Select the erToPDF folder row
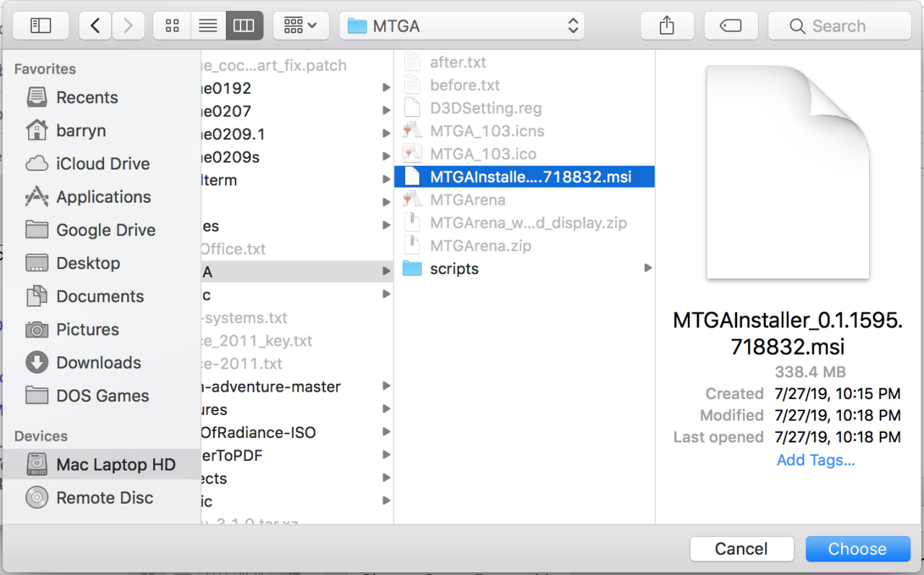The image size is (924, 575). click(x=297, y=456)
